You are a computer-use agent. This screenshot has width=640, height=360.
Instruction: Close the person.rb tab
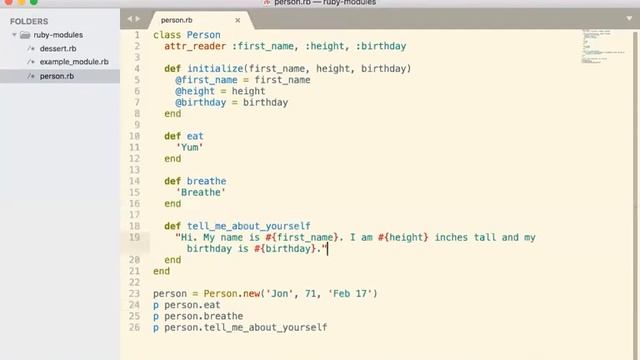pyautogui.click(x=238, y=20)
